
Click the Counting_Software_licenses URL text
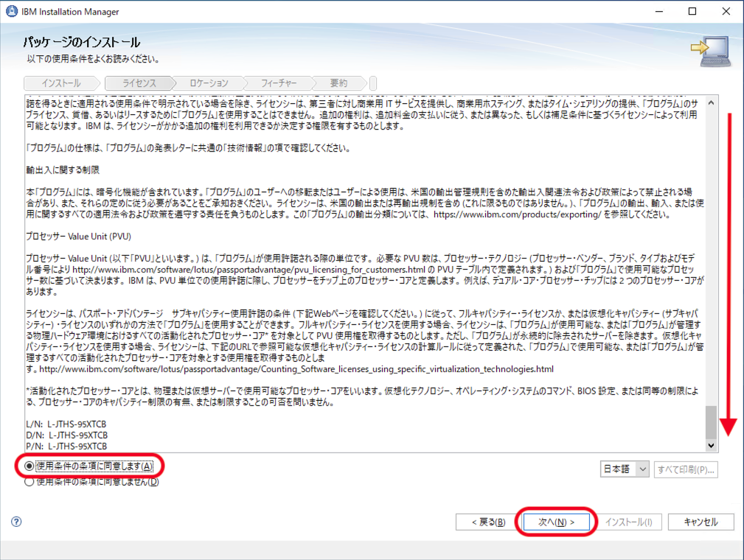pyautogui.click(x=296, y=369)
